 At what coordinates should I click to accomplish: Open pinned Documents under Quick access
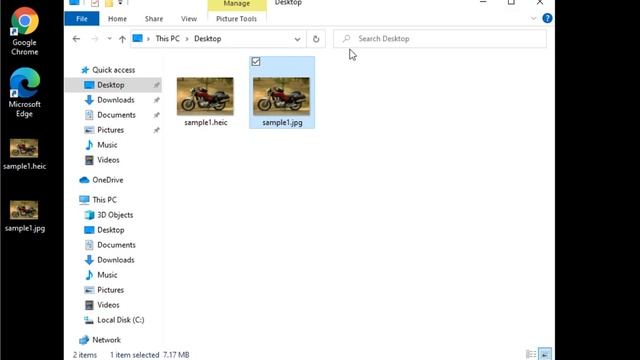tap(116, 115)
